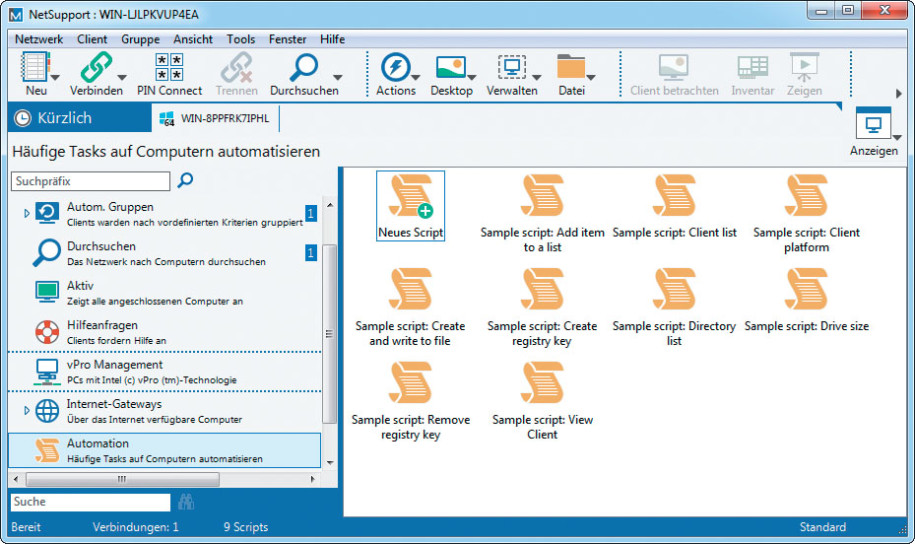Click the Client betrachten icon
This screenshot has height=544, width=915.
[673, 67]
